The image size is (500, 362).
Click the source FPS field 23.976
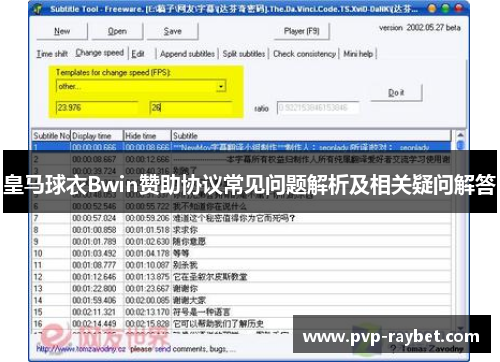97,108
